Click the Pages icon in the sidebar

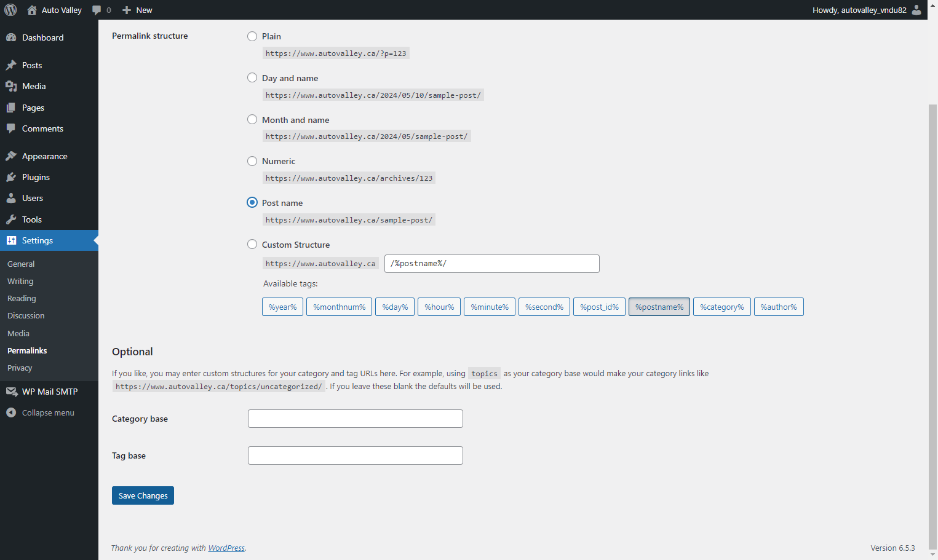[11, 108]
